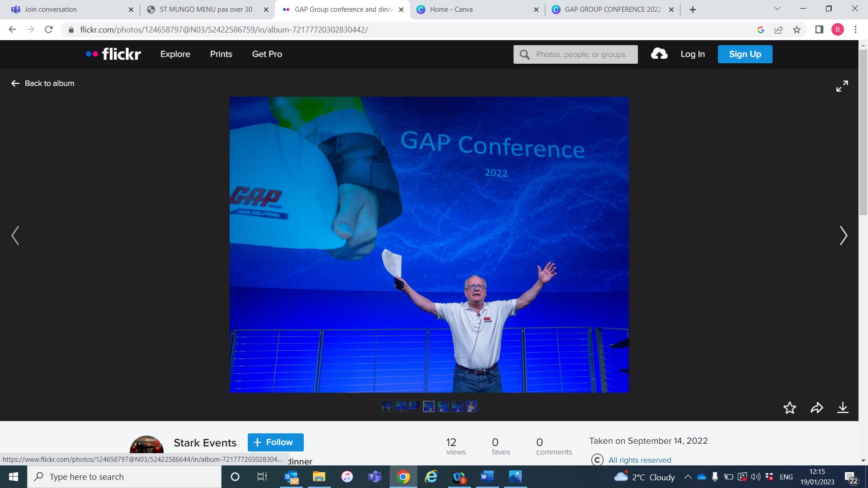Viewport: 868px width, 488px height.
Task: Show hidden system tray icons chevron
Action: (x=688, y=477)
